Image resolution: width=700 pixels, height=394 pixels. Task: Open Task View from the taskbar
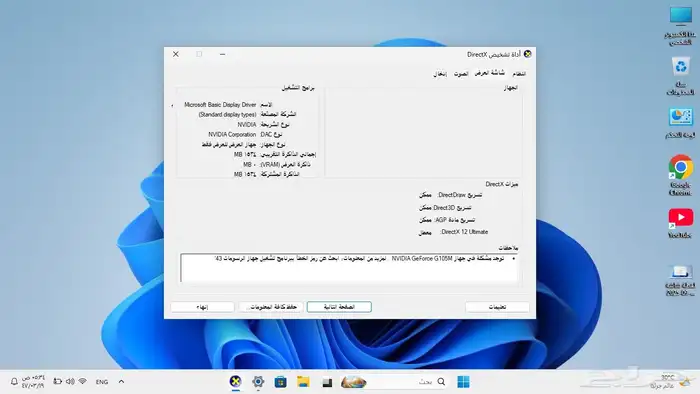tap(327, 382)
